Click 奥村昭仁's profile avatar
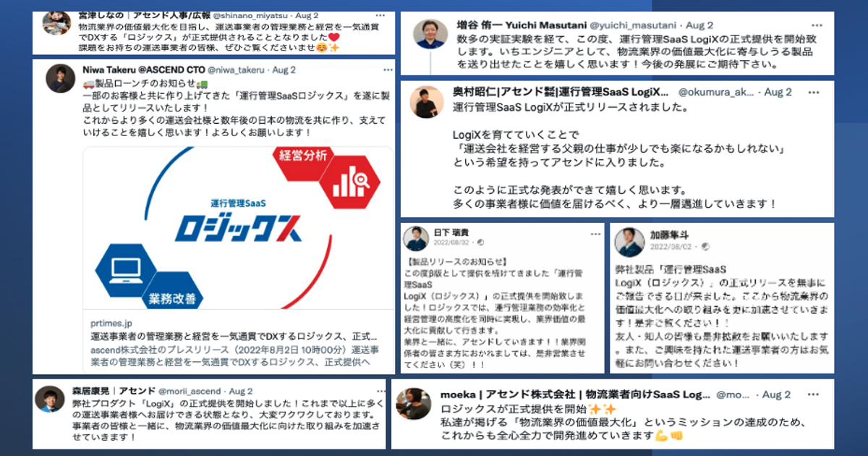The height and width of the screenshot is (456, 868). pyautogui.click(x=427, y=102)
